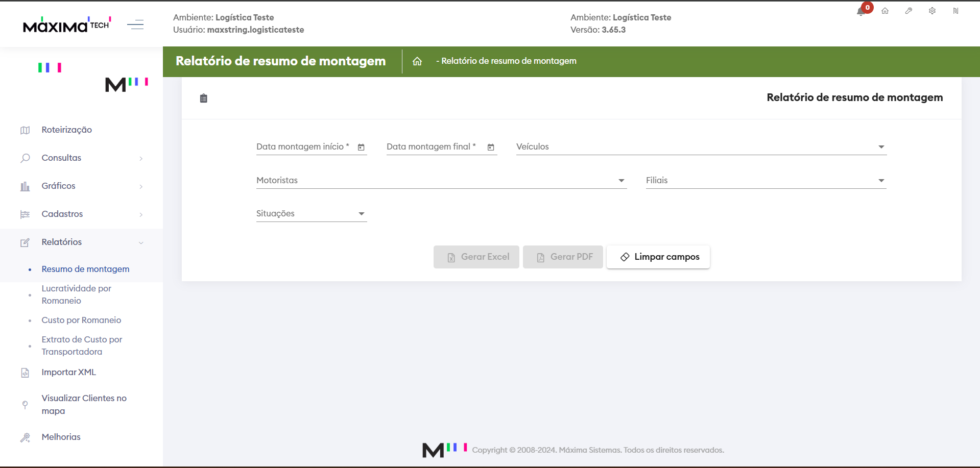This screenshot has height=468, width=980.
Task: Click the notifications bell icon
Action: [861, 11]
